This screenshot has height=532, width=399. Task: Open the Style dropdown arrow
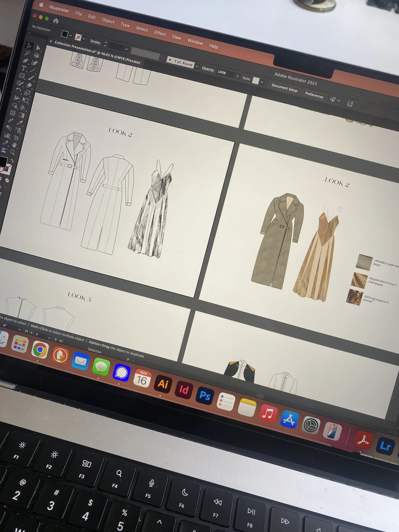[x=262, y=82]
